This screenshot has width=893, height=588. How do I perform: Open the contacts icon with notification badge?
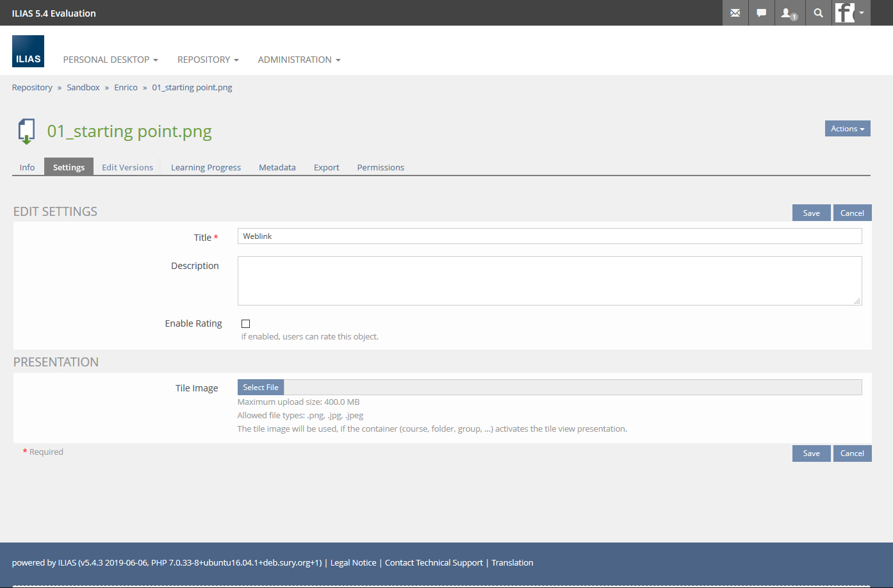[x=788, y=13]
